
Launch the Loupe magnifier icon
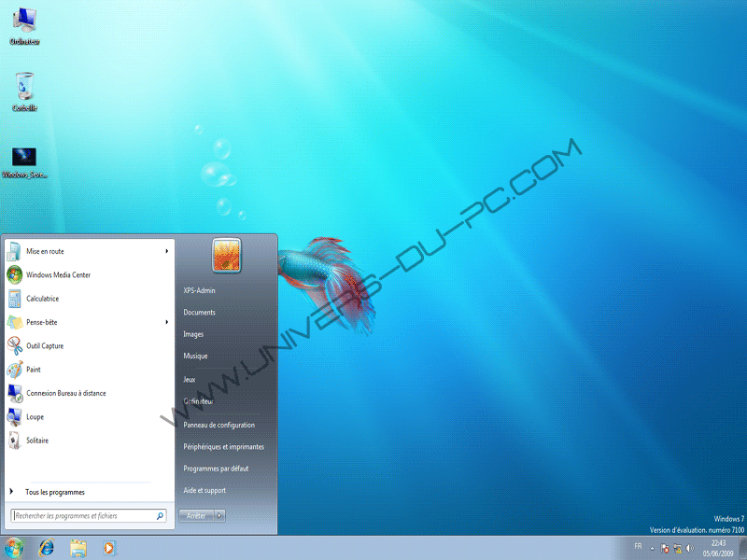(14, 416)
